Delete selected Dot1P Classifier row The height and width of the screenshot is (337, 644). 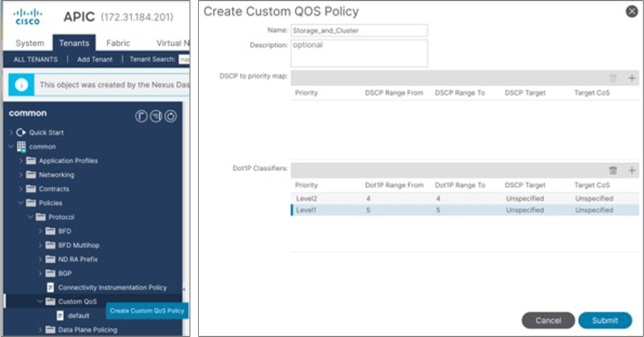613,171
